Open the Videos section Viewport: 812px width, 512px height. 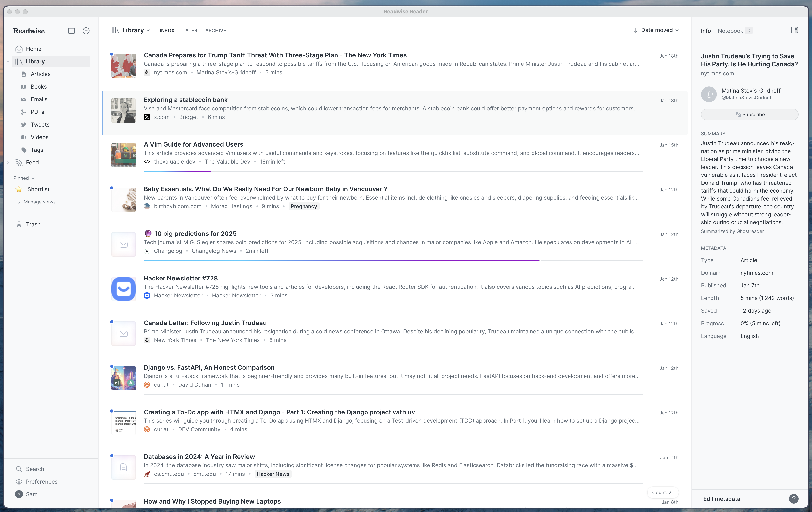[39, 137]
